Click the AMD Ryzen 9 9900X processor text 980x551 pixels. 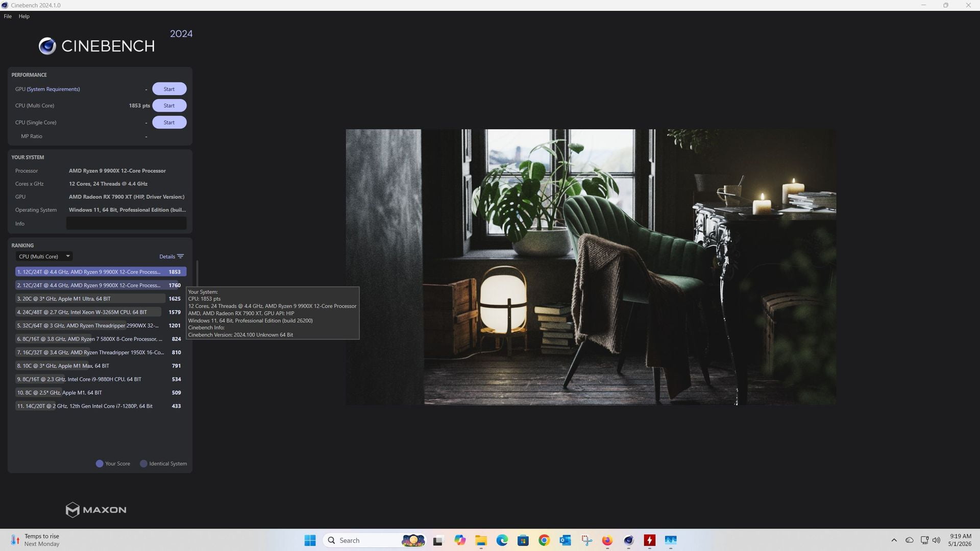coord(117,171)
